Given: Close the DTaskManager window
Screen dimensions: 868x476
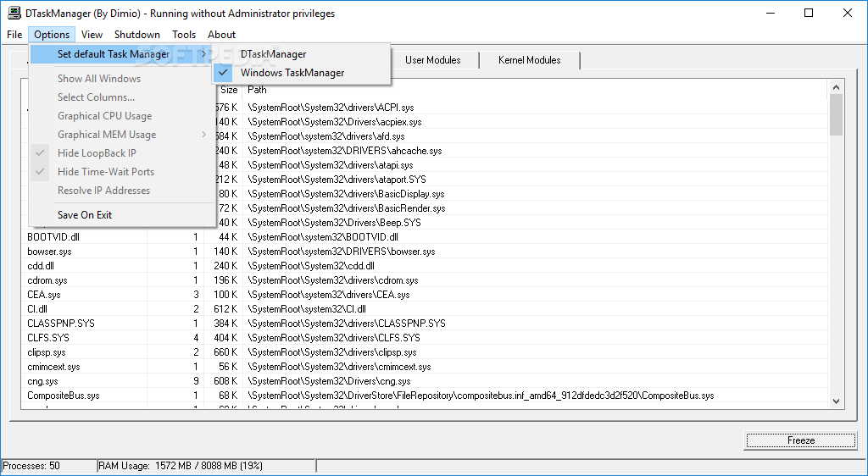Looking at the screenshot, I should coord(848,14).
